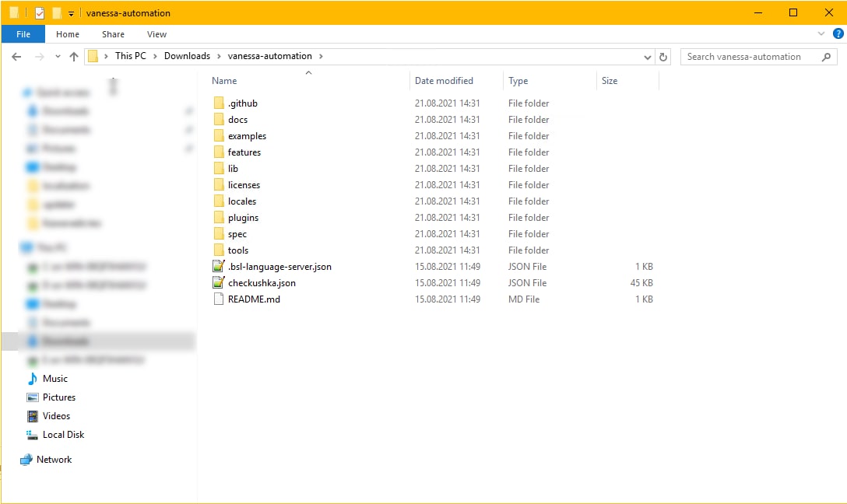Click the features folder name

tap(244, 152)
